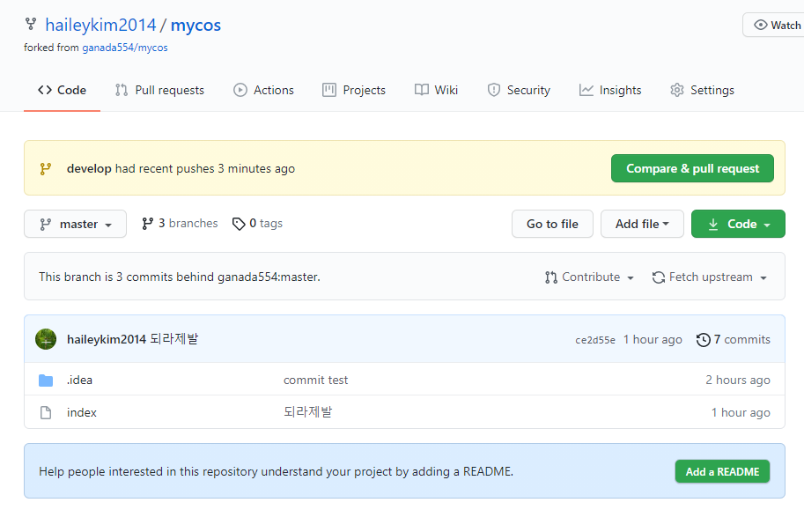Click the eye icon in Watch button
The height and width of the screenshot is (532, 804).
(761, 26)
